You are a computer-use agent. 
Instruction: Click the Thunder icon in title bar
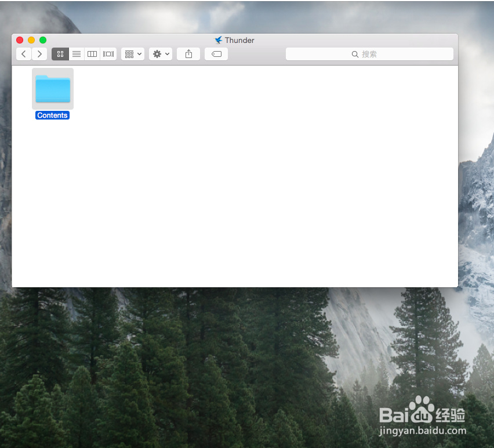pyautogui.click(x=219, y=40)
